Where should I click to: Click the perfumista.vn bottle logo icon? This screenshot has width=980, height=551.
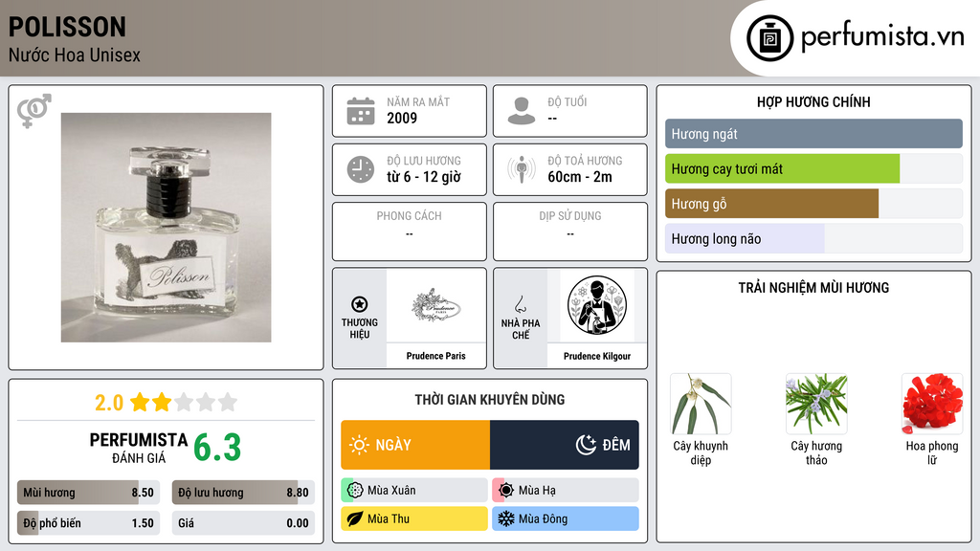tap(769, 38)
